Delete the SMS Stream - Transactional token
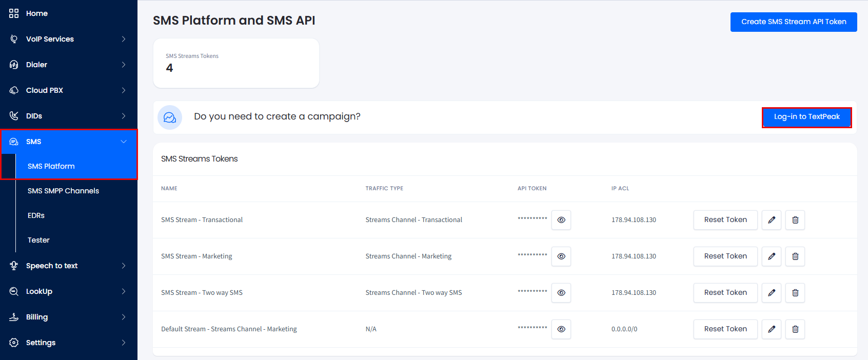The height and width of the screenshot is (360, 868). (x=795, y=220)
